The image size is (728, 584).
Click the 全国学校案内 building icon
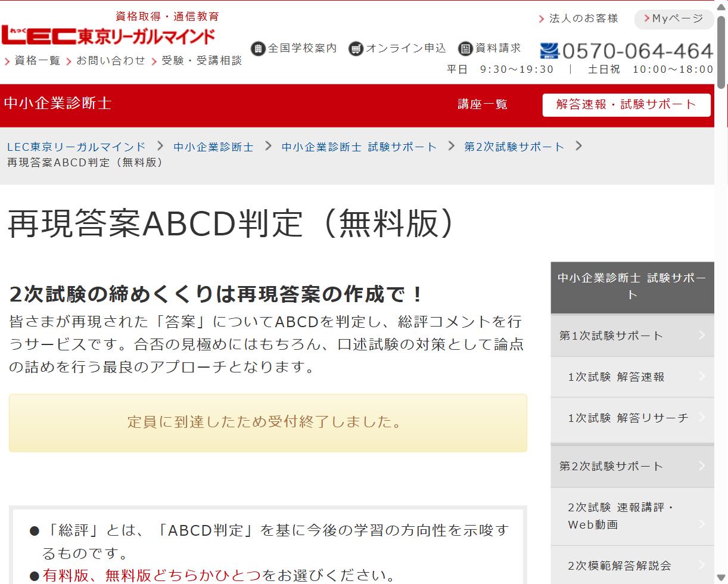pyautogui.click(x=258, y=48)
